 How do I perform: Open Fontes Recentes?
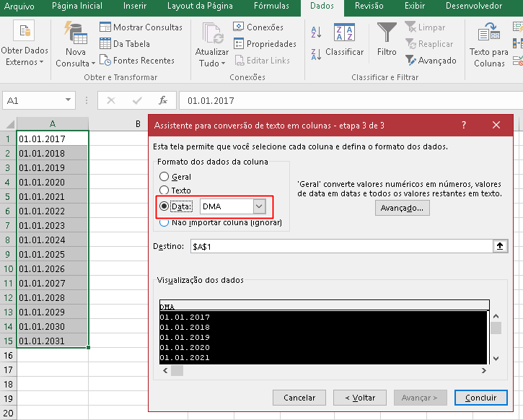pyautogui.click(x=137, y=61)
